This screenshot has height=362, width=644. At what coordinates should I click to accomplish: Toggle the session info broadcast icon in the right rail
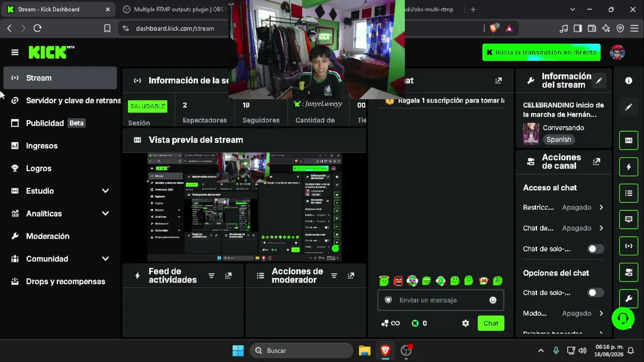point(628,246)
